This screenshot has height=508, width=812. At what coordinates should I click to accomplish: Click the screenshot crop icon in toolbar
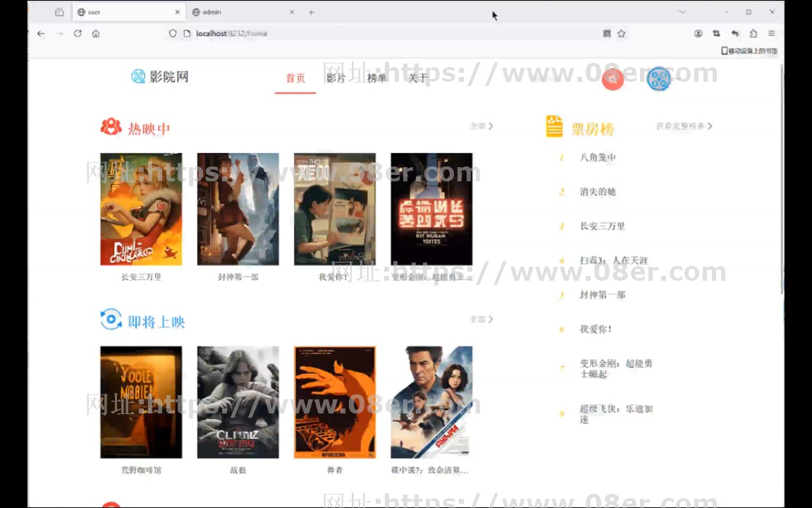(x=716, y=34)
